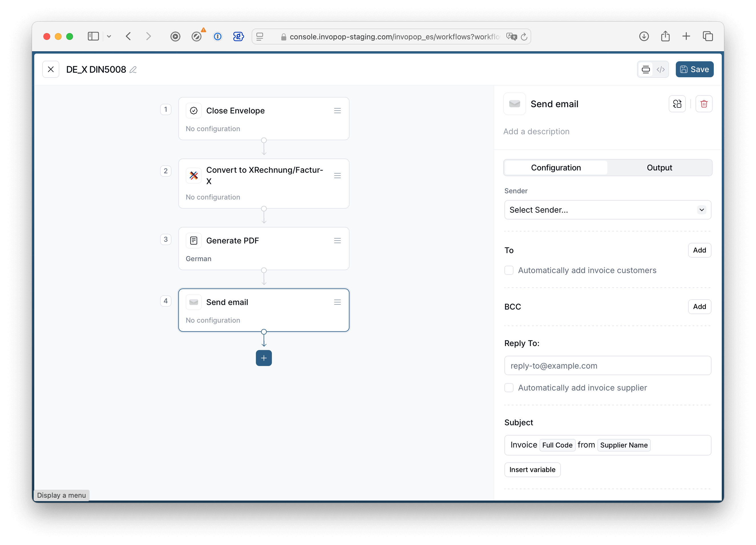Click the Send email panel envelope icon
The height and width of the screenshot is (545, 756).
coord(514,104)
